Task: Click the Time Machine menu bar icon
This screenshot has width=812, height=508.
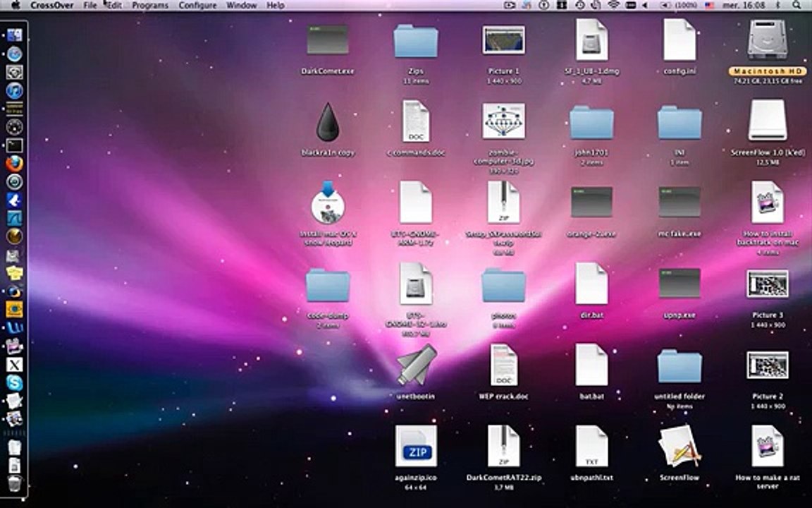Action: pos(580,5)
